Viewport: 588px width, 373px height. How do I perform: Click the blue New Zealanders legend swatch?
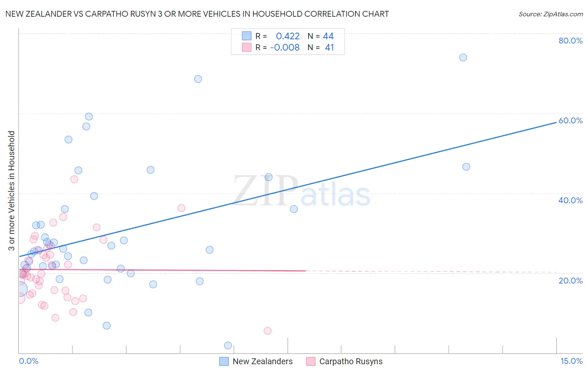[x=224, y=361]
